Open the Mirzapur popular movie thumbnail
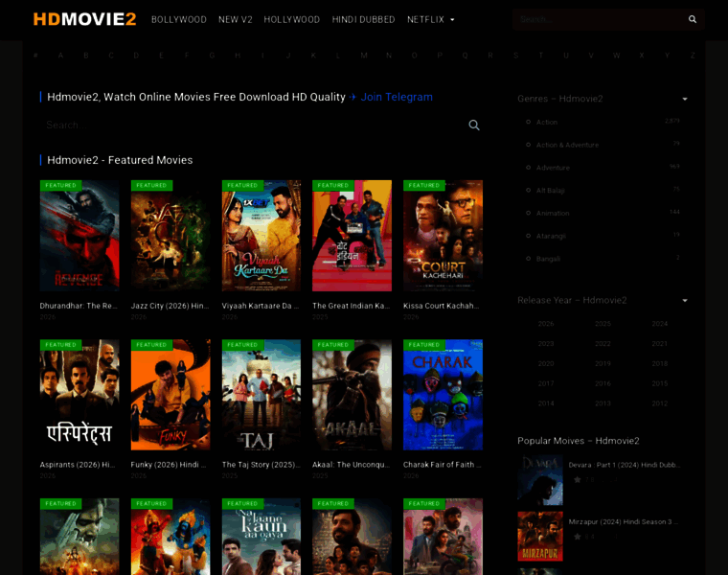 (540, 536)
